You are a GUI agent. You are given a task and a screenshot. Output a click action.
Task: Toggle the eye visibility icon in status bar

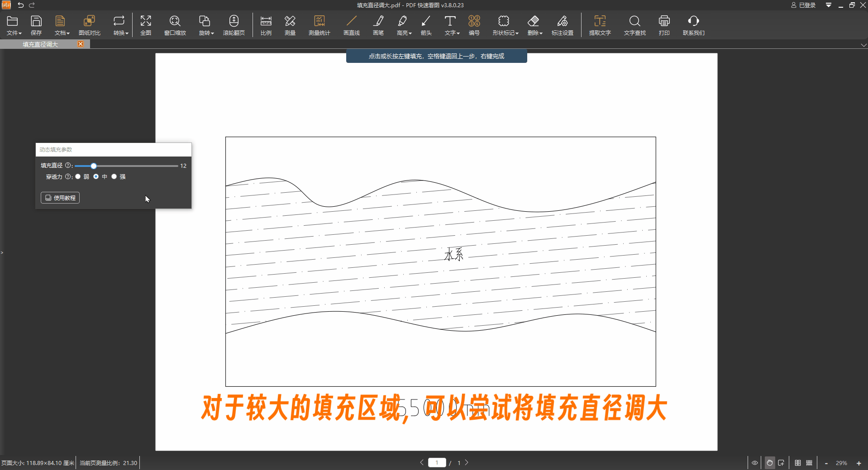(755, 463)
